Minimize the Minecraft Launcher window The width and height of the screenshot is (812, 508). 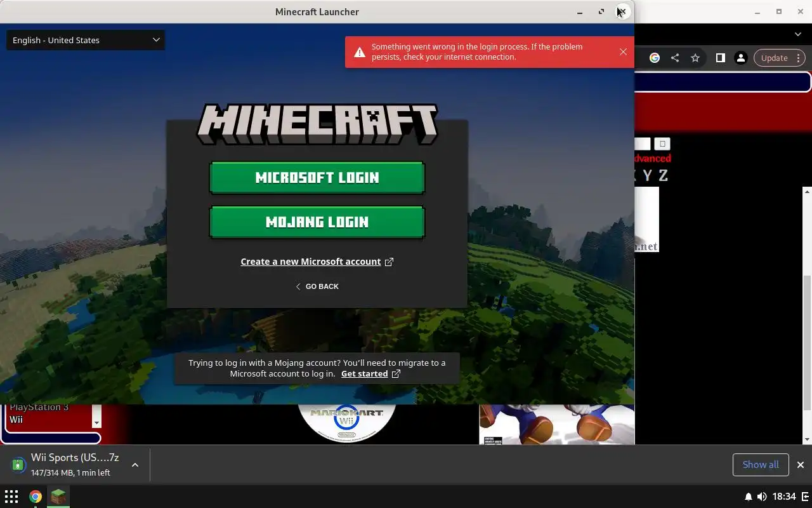tap(580, 12)
